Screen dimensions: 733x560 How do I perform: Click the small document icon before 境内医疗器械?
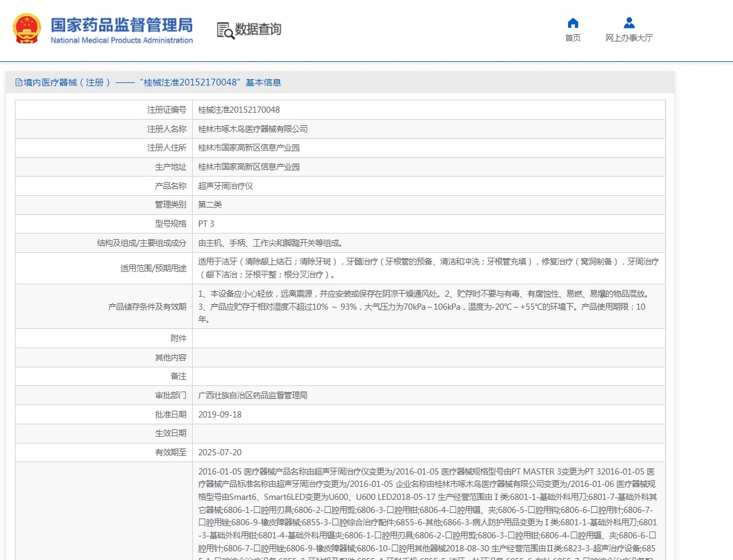19,82
